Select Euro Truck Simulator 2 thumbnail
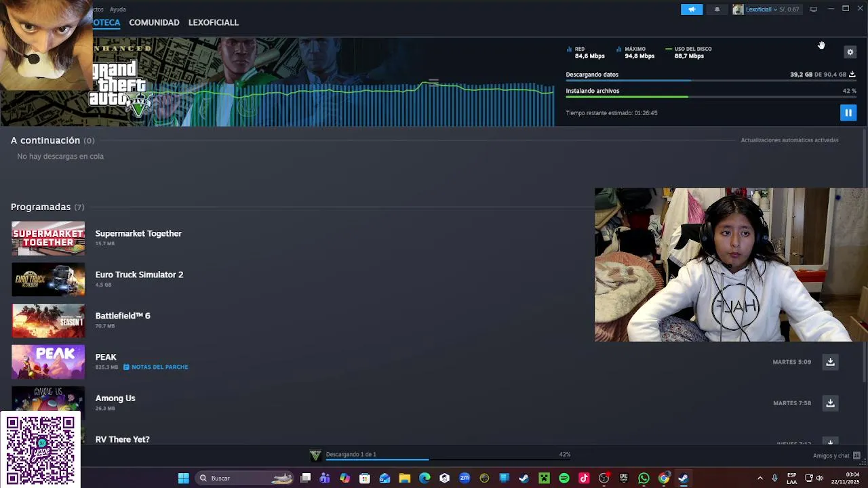This screenshot has height=488, width=868. (48, 280)
